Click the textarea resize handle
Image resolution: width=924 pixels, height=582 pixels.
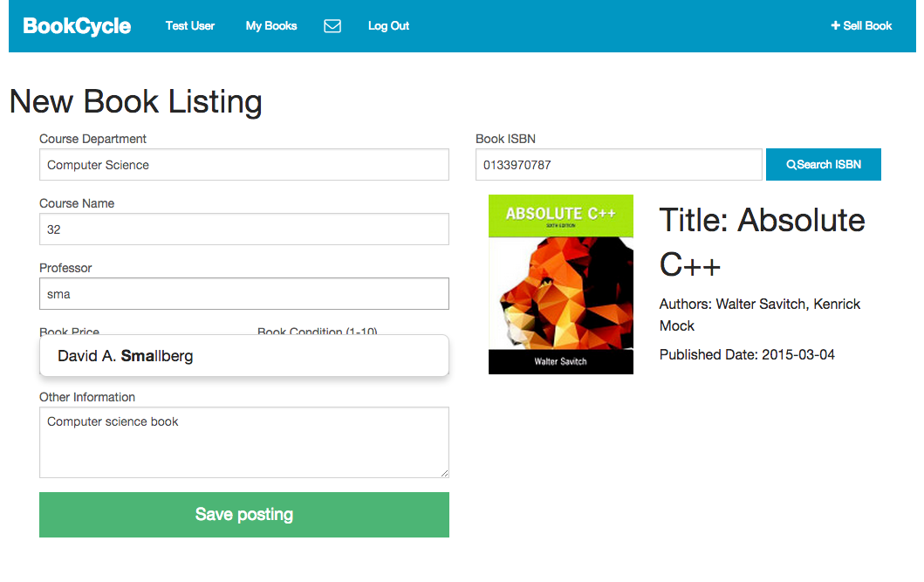444,473
